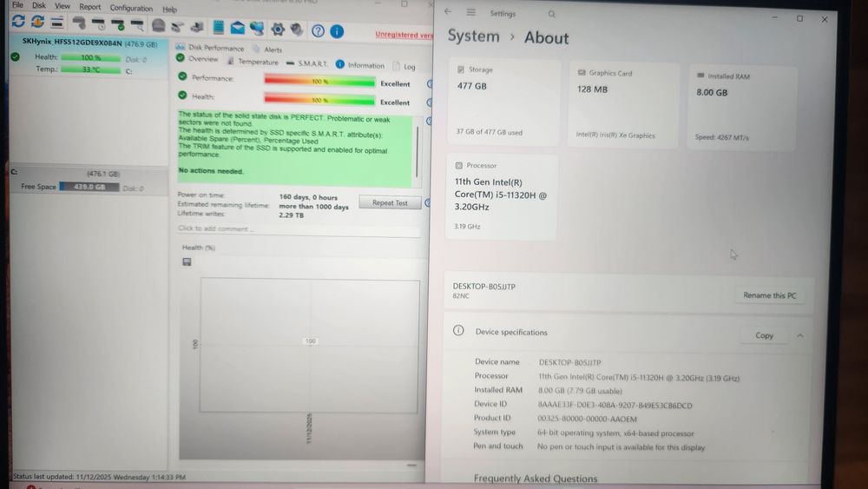
Task: Click the Copy button for device specifications
Action: tap(764, 335)
